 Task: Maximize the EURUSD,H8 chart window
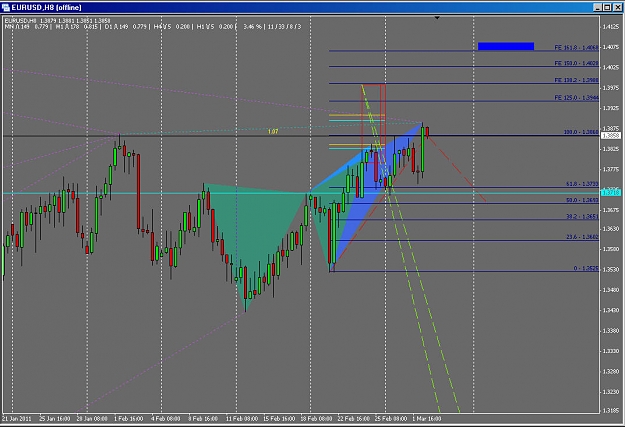coord(607,7)
